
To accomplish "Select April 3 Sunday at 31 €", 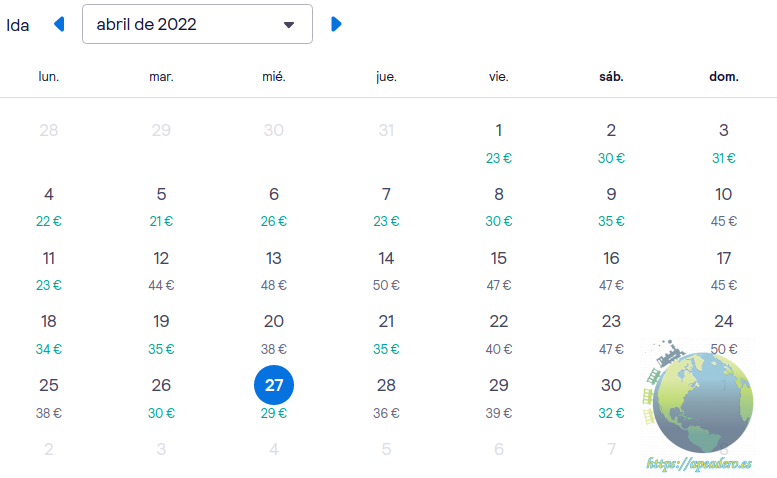I will click(x=723, y=141).
